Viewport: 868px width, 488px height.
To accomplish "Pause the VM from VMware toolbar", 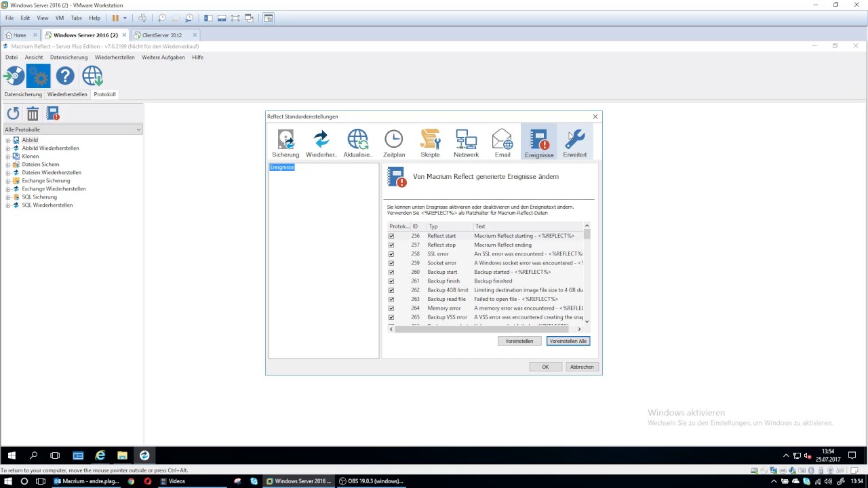I will tap(115, 18).
